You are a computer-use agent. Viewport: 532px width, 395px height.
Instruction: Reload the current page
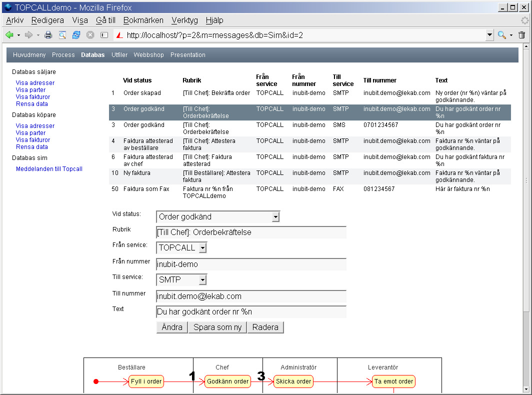(x=76, y=35)
